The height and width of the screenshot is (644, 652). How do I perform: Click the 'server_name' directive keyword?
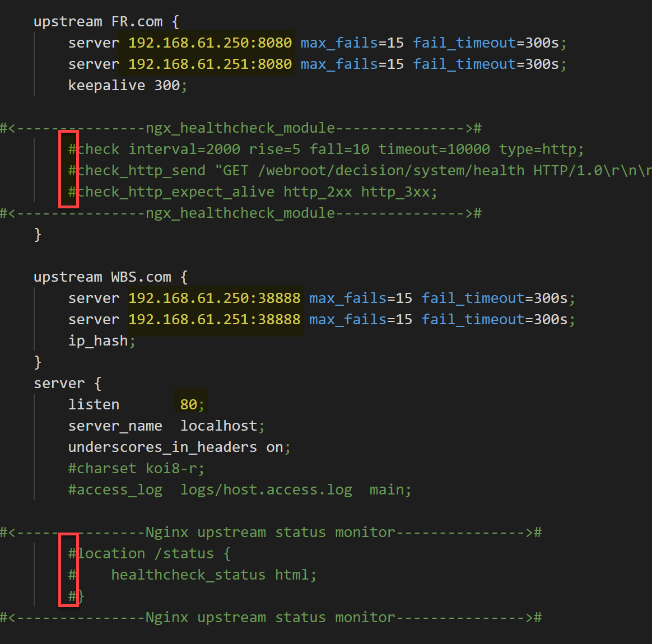pyautogui.click(x=115, y=426)
